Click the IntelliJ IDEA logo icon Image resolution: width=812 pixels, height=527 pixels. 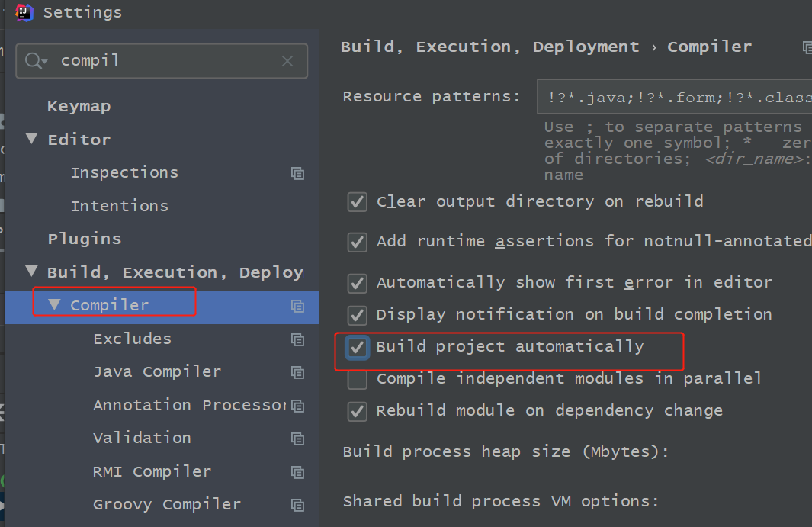coord(24,12)
